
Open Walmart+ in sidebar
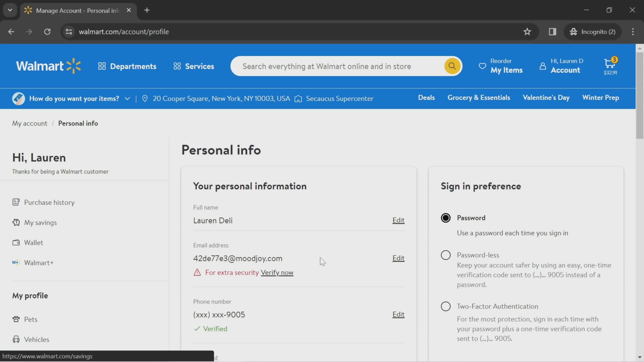tap(33, 263)
